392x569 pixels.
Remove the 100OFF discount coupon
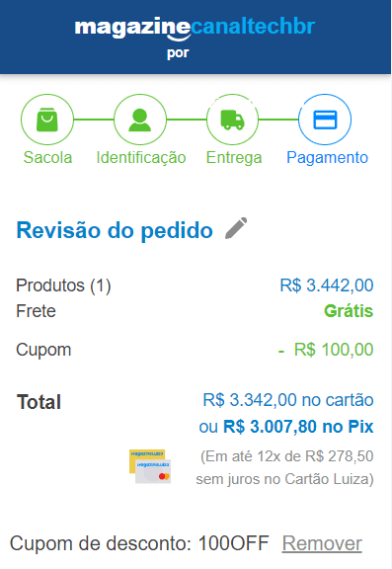pyautogui.click(x=322, y=543)
